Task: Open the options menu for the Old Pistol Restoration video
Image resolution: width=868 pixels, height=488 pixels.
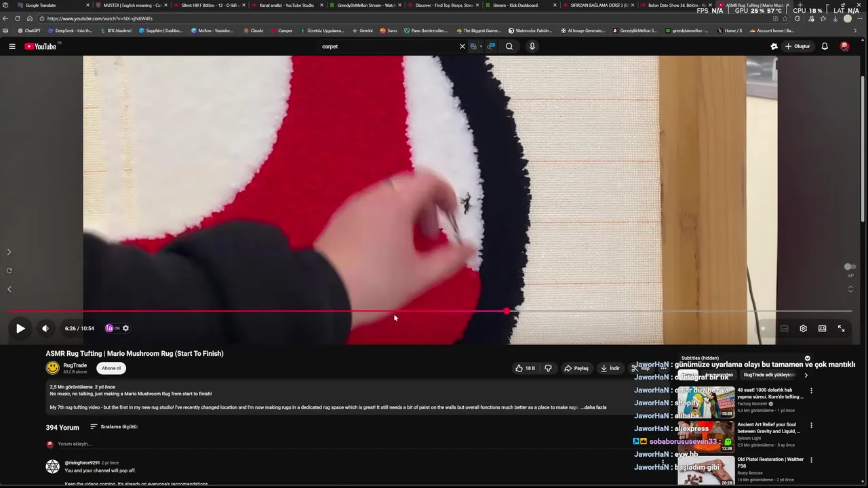Action: click(x=811, y=460)
